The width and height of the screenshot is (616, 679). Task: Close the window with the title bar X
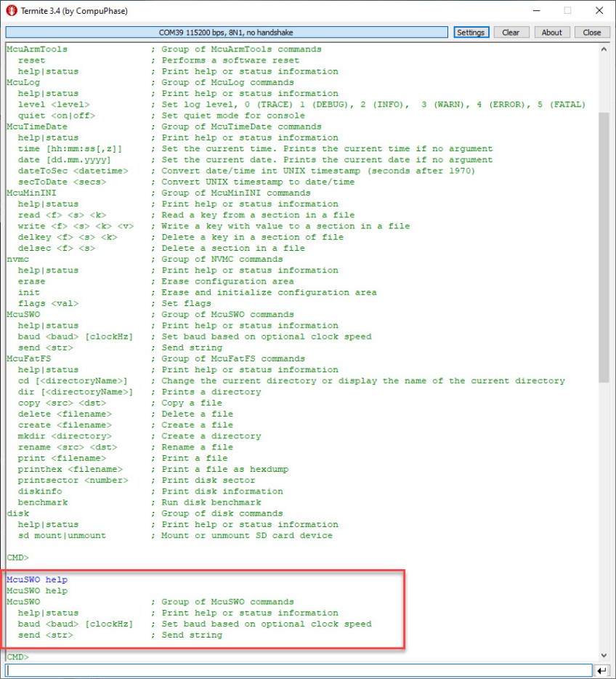coord(599,11)
